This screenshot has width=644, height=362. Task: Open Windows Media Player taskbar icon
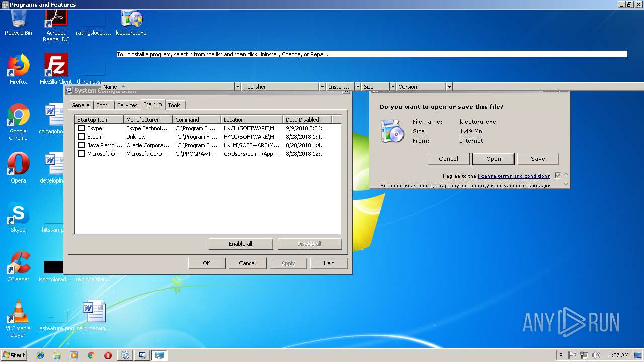[x=74, y=355]
